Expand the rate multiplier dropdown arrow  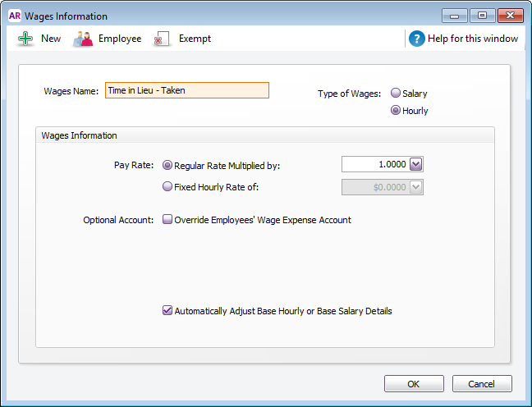click(415, 164)
